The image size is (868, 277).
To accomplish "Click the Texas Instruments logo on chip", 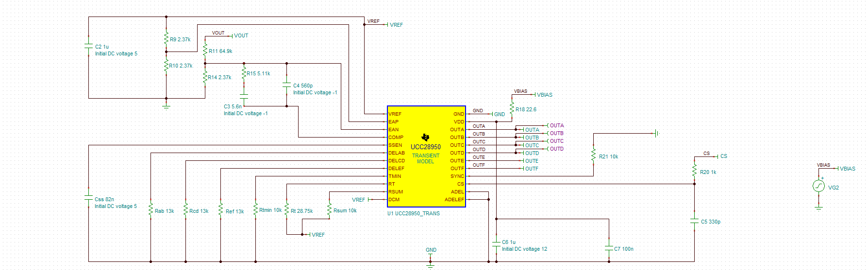I will coord(426,138).
